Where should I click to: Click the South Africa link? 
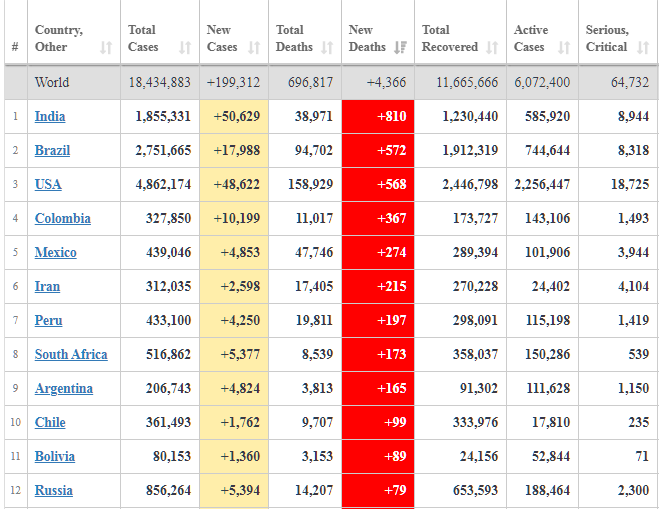(71, 355)
